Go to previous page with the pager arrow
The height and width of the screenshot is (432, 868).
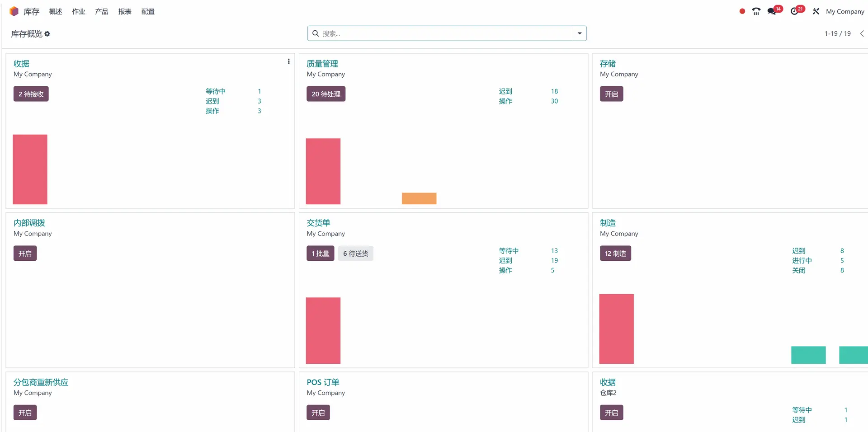(862, 33)
